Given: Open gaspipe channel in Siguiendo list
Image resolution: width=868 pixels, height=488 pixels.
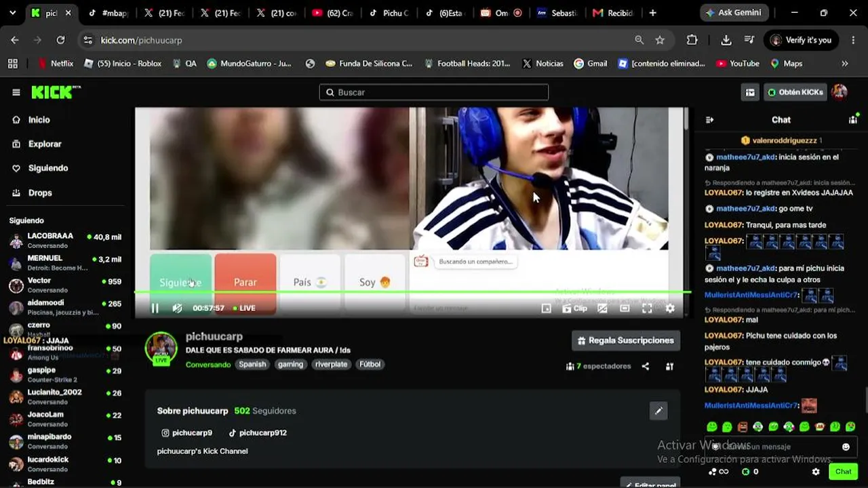Looking at the screenshot, I should (65, 375).
